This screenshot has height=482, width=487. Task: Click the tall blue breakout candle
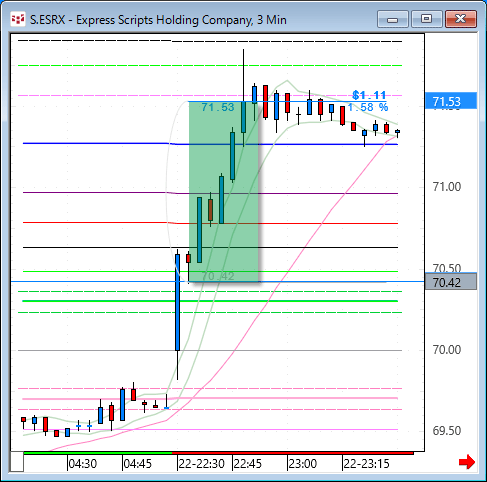(177, 302)
